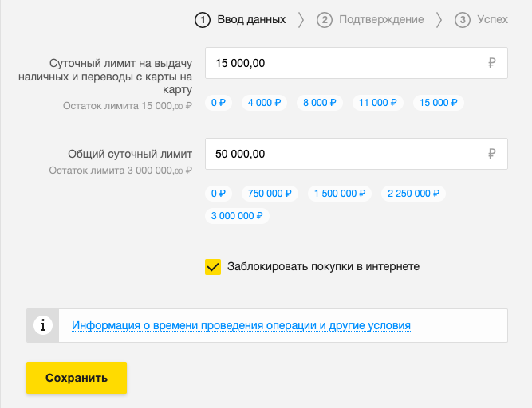Viewport: 532px width, 408px height.
Task: Click the 'Ввод данных' step one
Action: pos(240,20)
